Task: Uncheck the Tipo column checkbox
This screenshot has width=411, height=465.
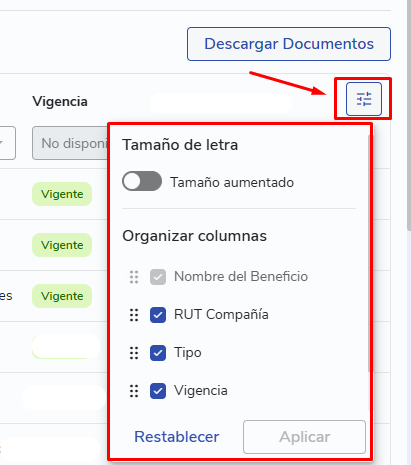Action: point(158,353)
